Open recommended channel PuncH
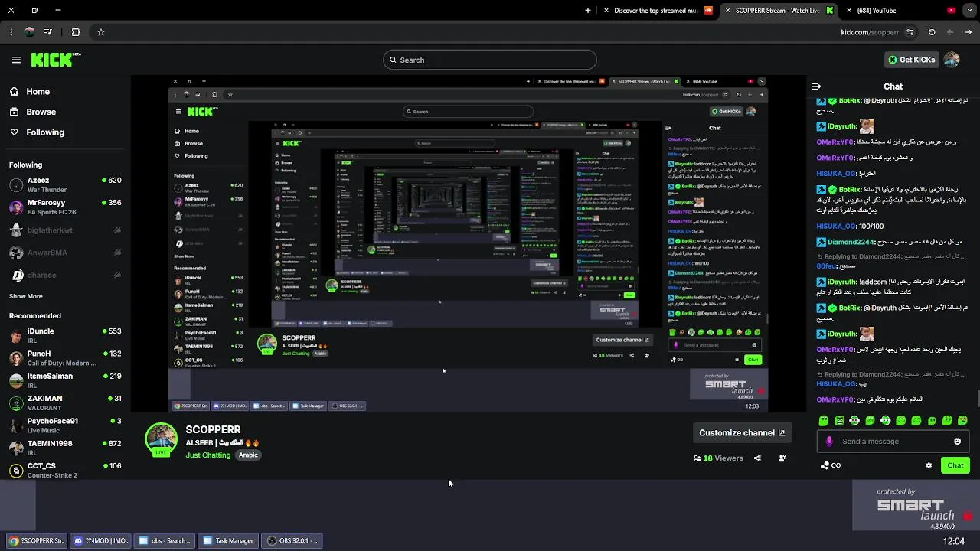980x551 pixels. tap(65, 358)
